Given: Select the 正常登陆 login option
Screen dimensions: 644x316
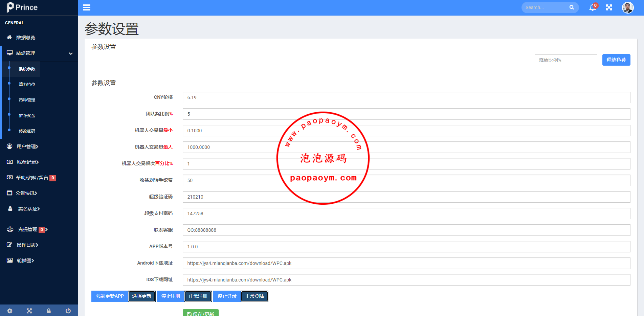Looking at the screenshot, I should [x=254, y=296].
